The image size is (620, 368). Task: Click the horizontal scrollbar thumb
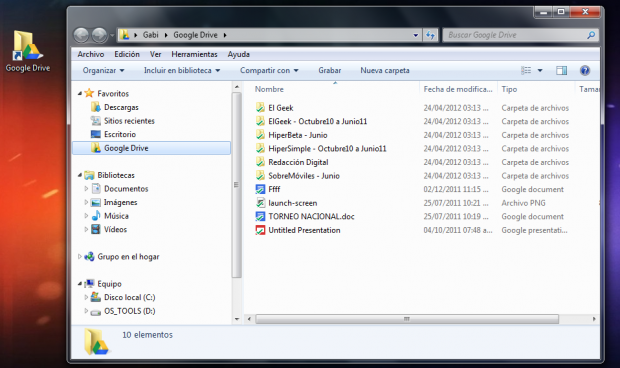pyautogui.click(x=407, y=319)
